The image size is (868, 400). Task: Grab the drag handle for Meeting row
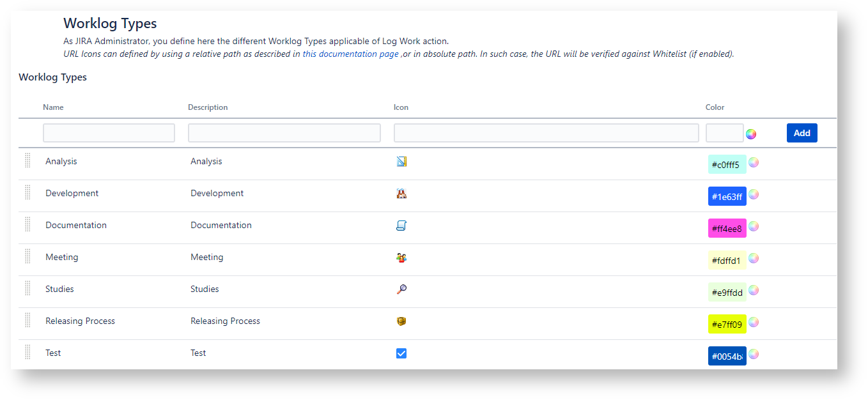(x=27, y=256)
